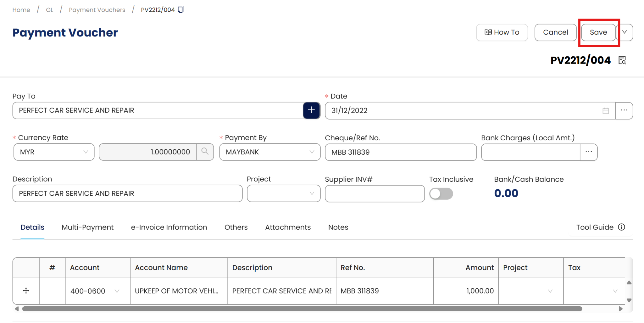
Task: Click the copy icon beside PV2212/004 breadcrumb
Action: pos(180,9)
